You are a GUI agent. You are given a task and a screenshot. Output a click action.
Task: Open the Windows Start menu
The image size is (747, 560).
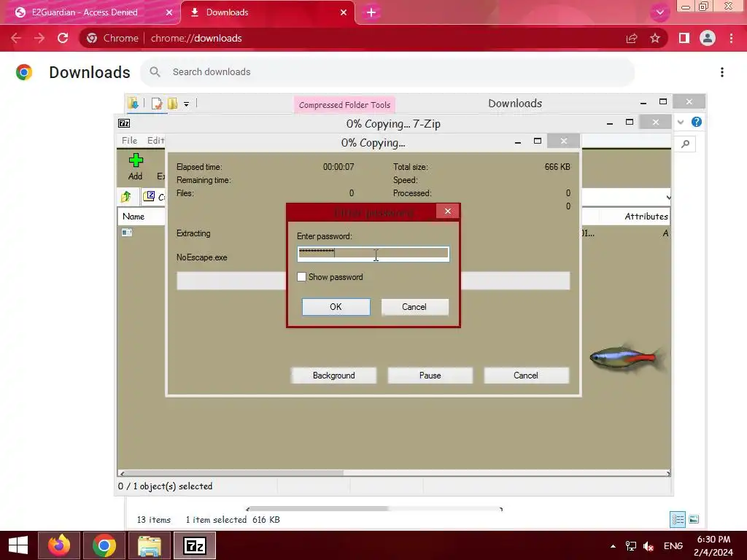point(18,545)
